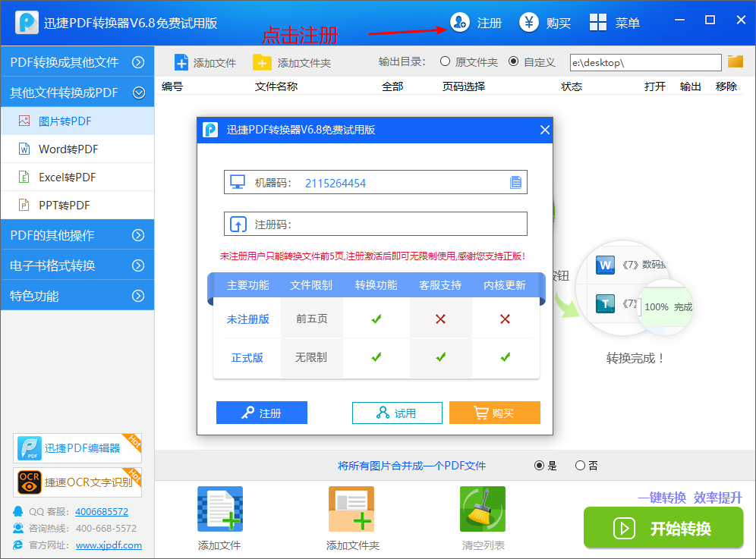Select the Word转PDF sidebar icon

pyautogui.click(x=24, y=149)
